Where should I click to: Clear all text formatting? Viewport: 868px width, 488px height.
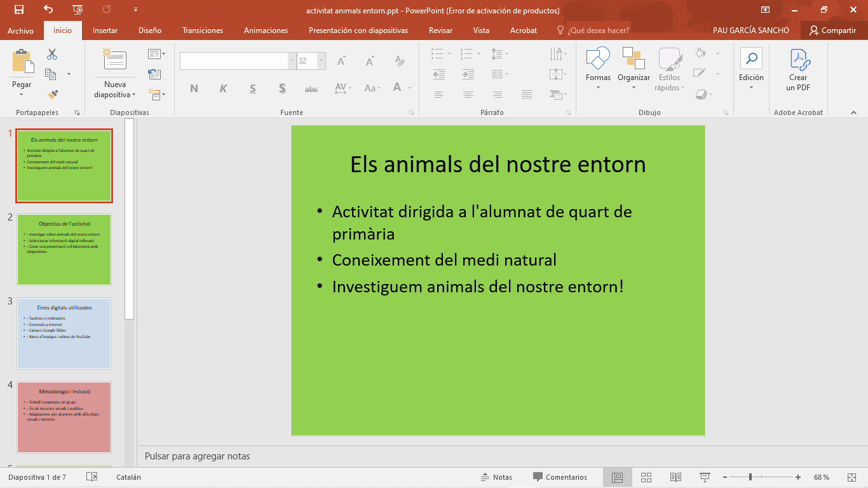(x=399, y=61)
